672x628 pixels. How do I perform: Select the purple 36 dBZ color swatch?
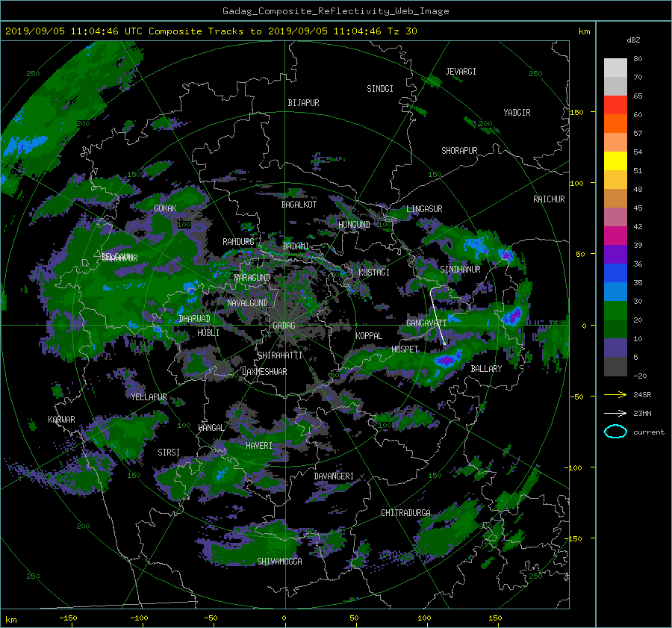pyautogui.click(x=615, y=254)
